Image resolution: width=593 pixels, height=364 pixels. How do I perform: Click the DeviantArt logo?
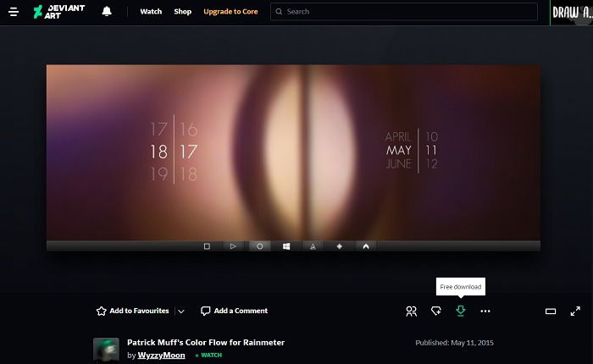59,12
